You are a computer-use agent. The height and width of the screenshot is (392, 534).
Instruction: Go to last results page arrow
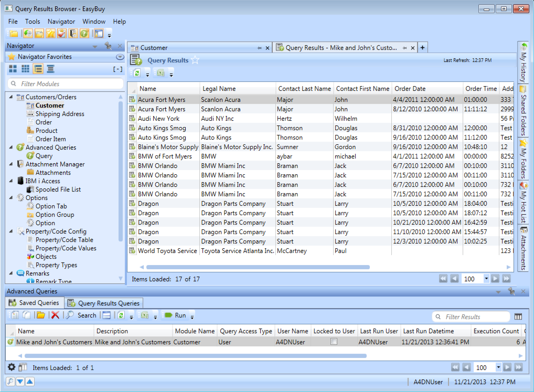pos(507,279)
